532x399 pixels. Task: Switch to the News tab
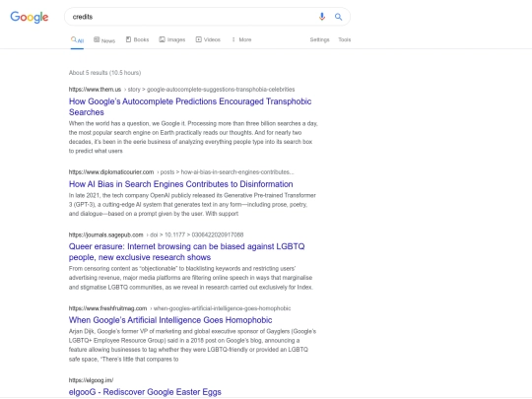click(x=104, y=40)
